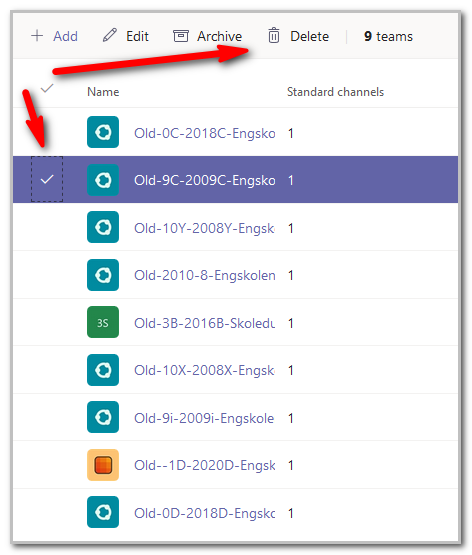Open the Old-3B-2016B-Skoledu team link
This screenshot has height=555, width=472.
pos(205,323)
